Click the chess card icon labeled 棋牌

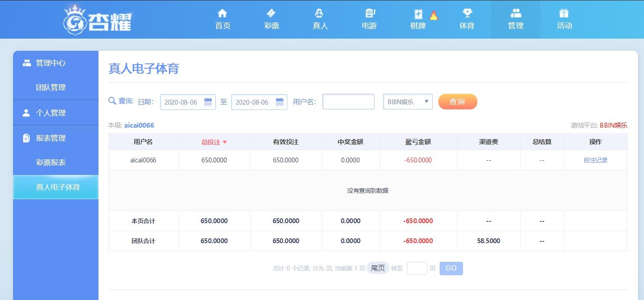pyautogui.click(x=418, y=14)
